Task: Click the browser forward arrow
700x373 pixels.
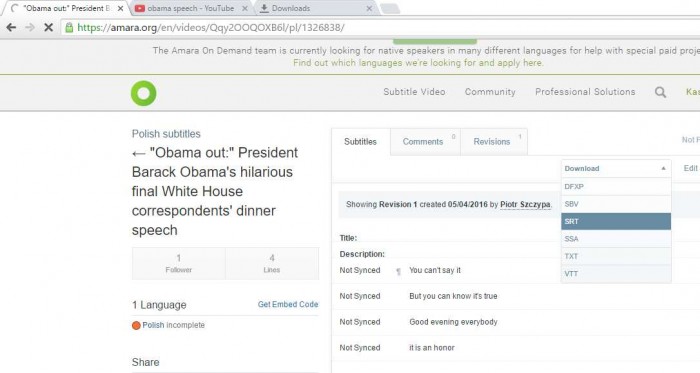Action: tap(30, 28)
